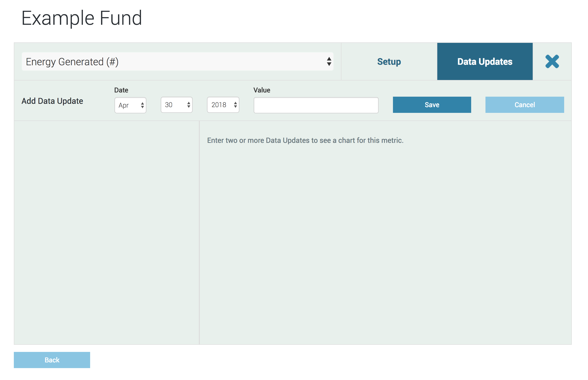This screenshot has height=380, width=588.
Task: Click the arrows on the Apr month selector
Action: coord(142,105)
